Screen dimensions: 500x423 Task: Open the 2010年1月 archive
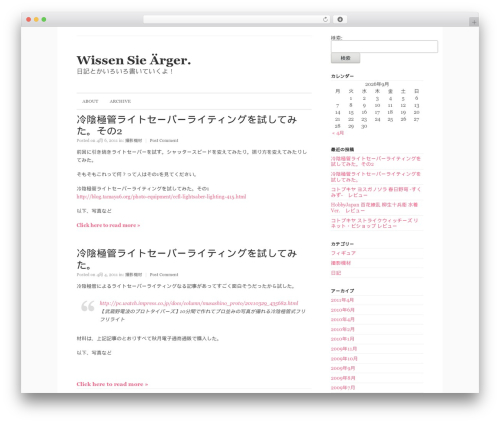(343, 339)
